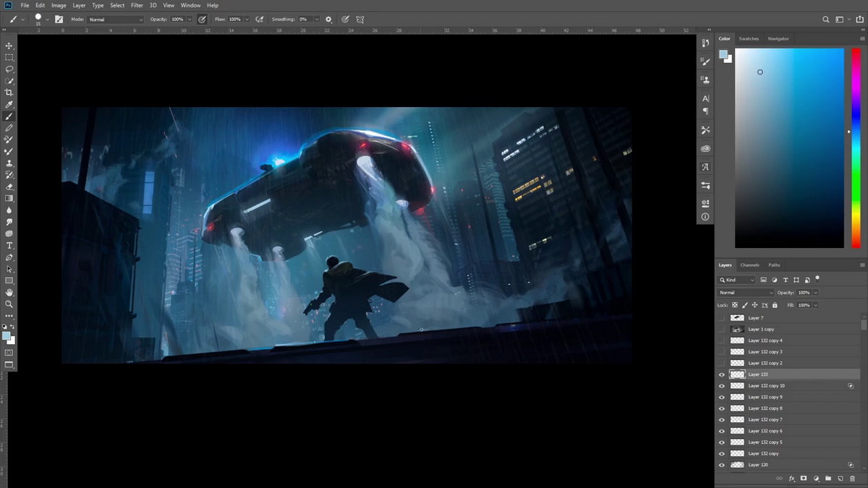Select the Eraser tool
This screenshot has height=488, width=868.
[x=9, y=187]
